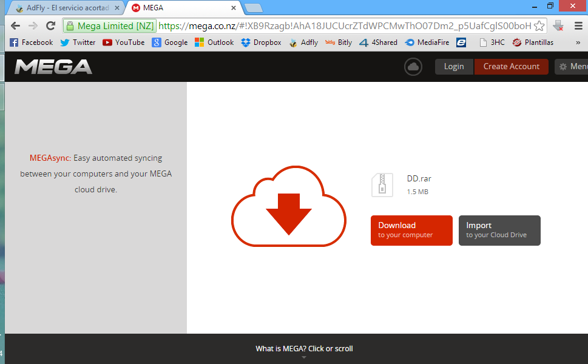This screenshot has height=364, width=588.
Task: Click the MEGA logo in the header
Action: click(x=53, y=67)
